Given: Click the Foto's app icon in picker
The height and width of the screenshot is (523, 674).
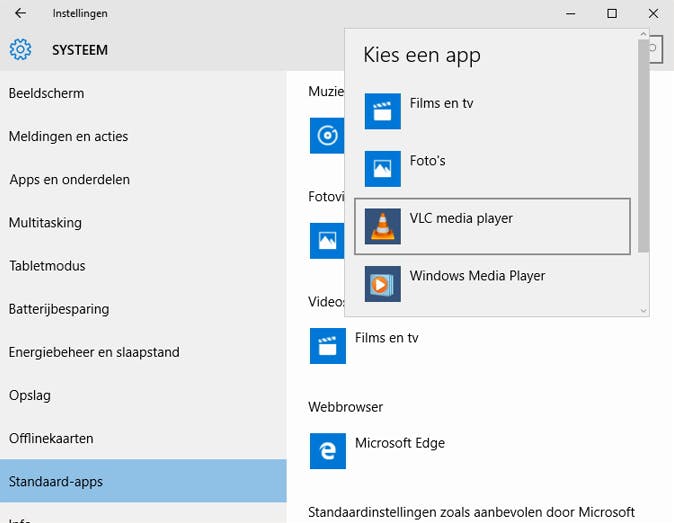Looking at the screenshot, I should point(382,169).
